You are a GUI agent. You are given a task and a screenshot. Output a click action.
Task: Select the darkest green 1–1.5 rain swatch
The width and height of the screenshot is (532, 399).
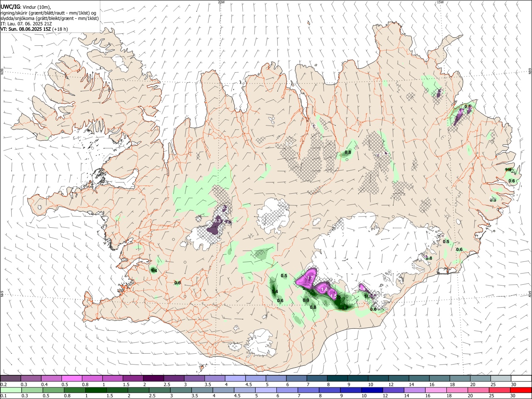(x=96, y=390)
